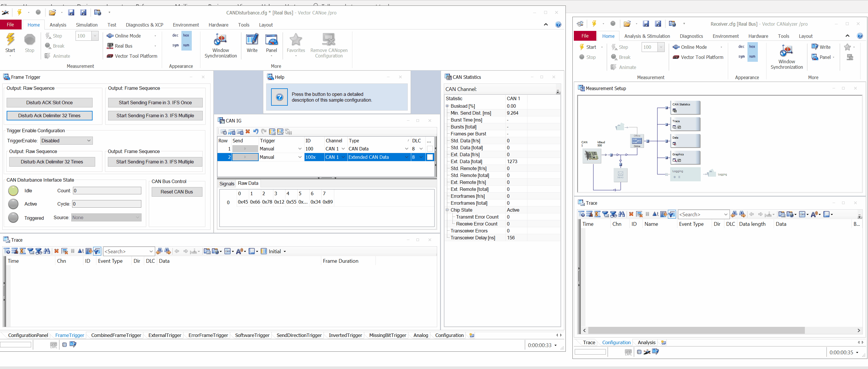Open the Write window icon in CANoe
This screenshot has width=868, height=369.
click(x=252, y=40)
